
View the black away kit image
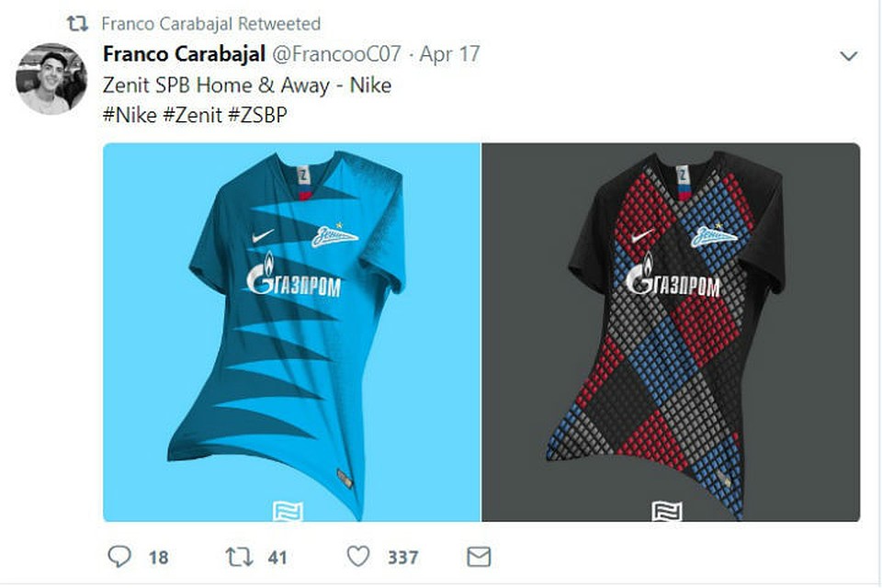point(671,332)
